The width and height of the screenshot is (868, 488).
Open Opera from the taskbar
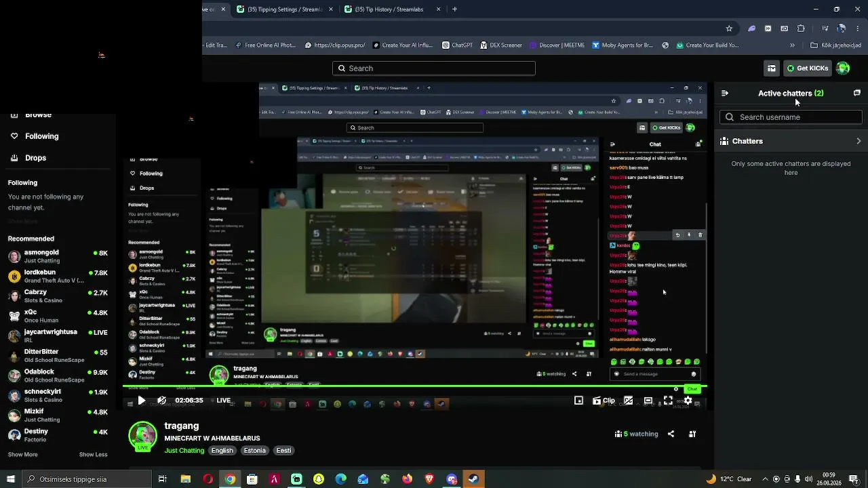pyautogui.click(x=208, y=479)
